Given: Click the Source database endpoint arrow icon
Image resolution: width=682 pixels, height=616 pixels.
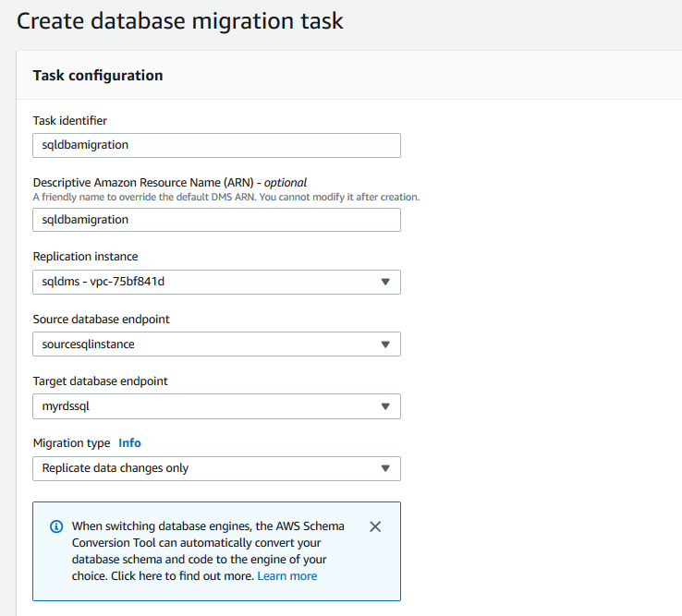Looking at the screenshot, I should (385, 344).
